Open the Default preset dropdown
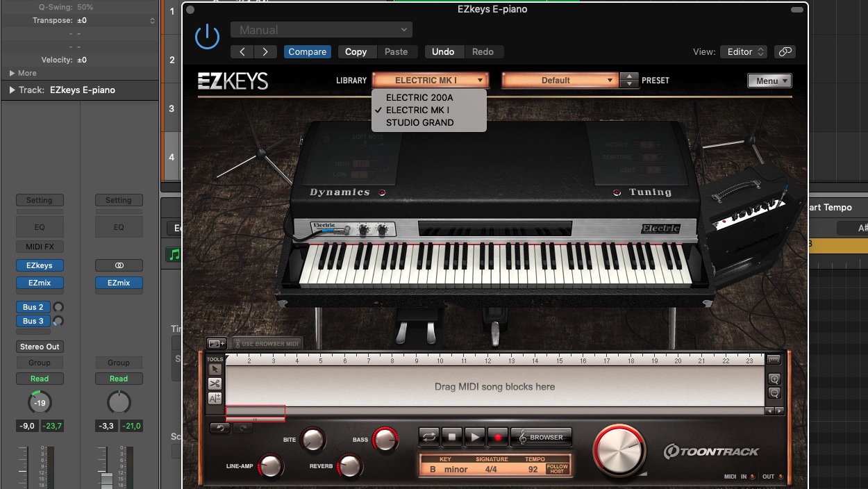Viewport: 868px width, 489px height. pos(559,80)
